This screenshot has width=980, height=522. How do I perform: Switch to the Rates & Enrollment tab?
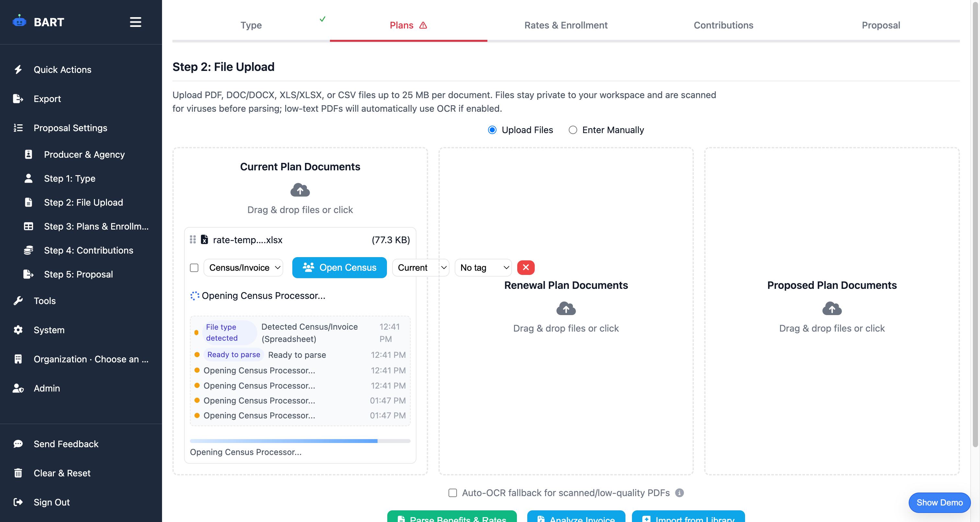(x=566, y=25)
